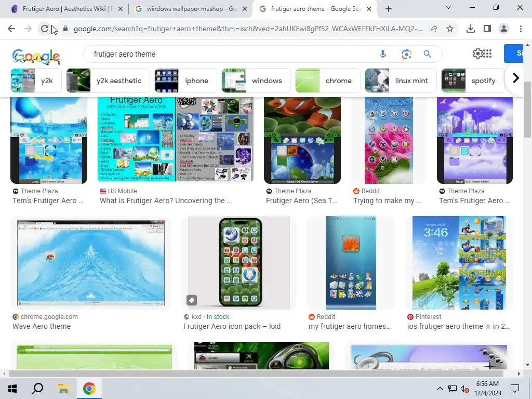
Task: Open the clownfish Sea Theme Plaza image
Action: coord(302,140)
